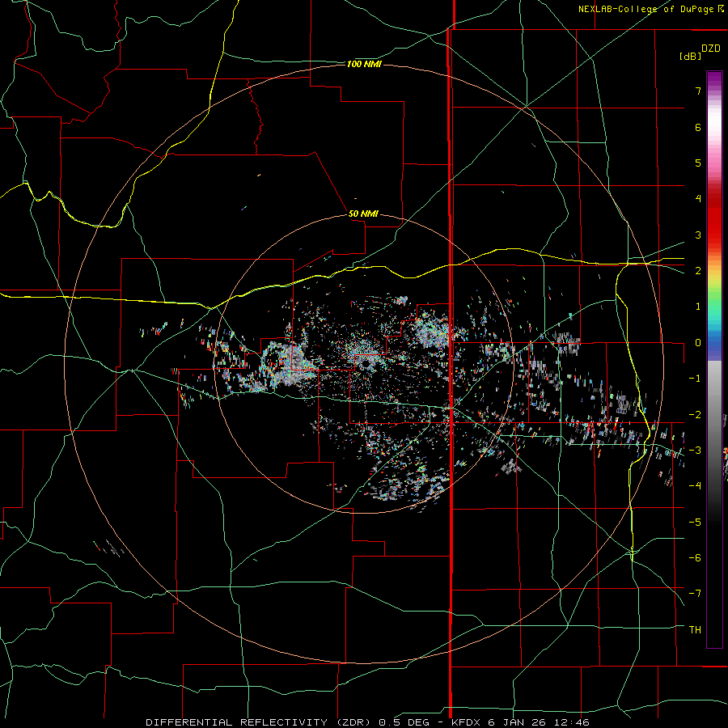Click the "KFDX" radar site identifier
The width and height of the screenshot is (728, 728).
(466, 722)
